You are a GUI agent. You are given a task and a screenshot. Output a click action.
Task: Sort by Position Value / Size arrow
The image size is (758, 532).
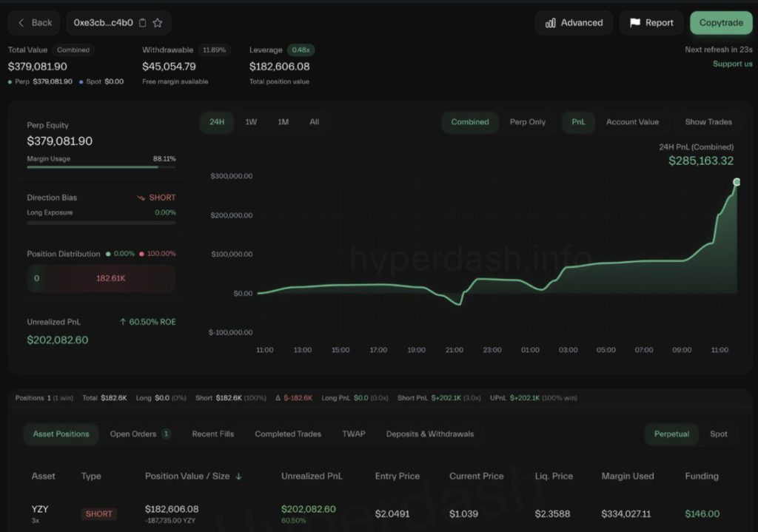coord(238,477)
